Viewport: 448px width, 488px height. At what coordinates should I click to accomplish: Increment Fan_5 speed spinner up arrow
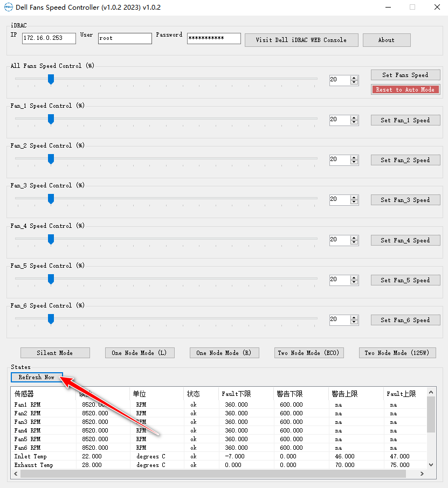tap(354, 278)
